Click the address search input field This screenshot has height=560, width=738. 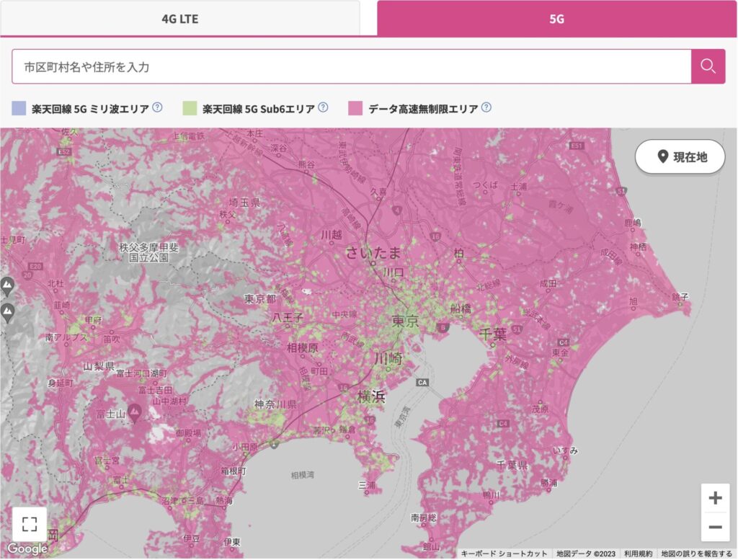point(352,67)
